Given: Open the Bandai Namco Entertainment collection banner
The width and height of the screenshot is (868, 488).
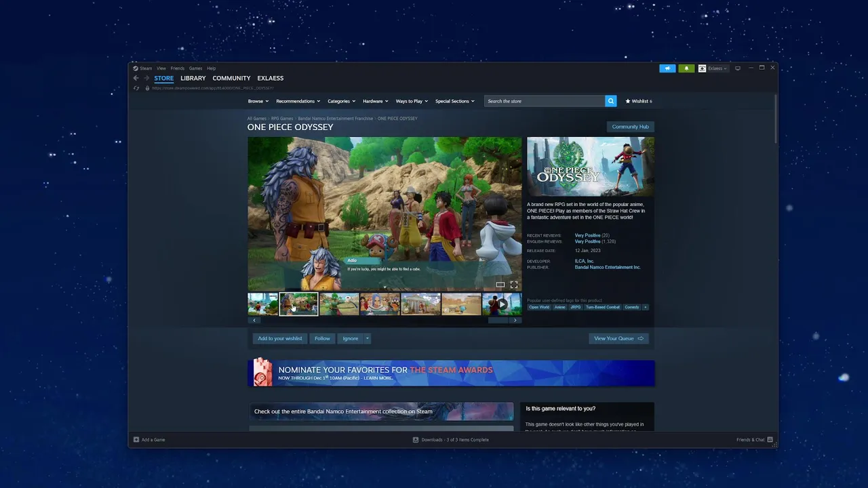Looking at the screenshot, I should click(x=380, y=411).
